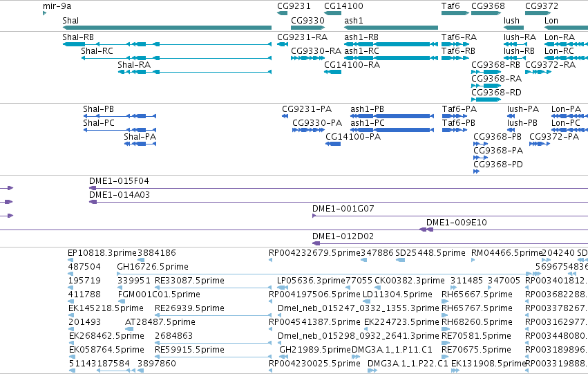Click the CG9372 gene label

pyautogui.click(x=542, y=6)
